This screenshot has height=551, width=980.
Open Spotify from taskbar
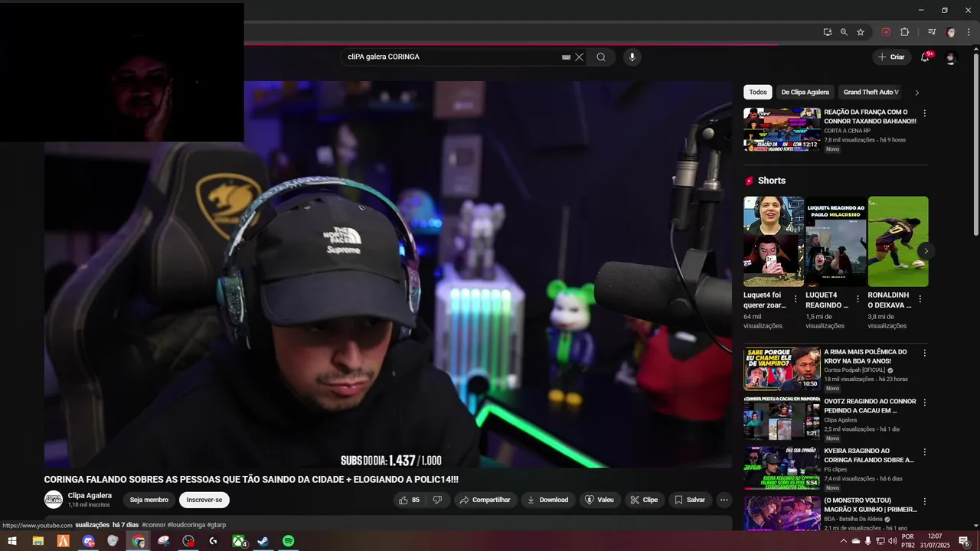point(288,541)
